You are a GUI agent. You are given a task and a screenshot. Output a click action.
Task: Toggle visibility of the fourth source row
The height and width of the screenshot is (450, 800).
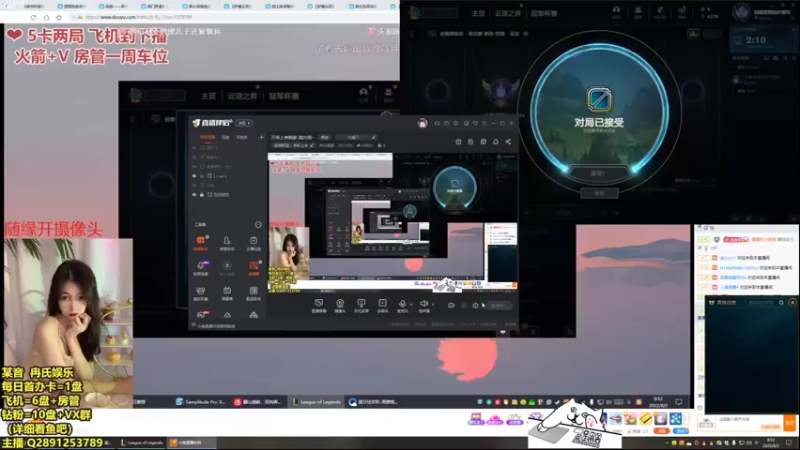pos(194,176)
